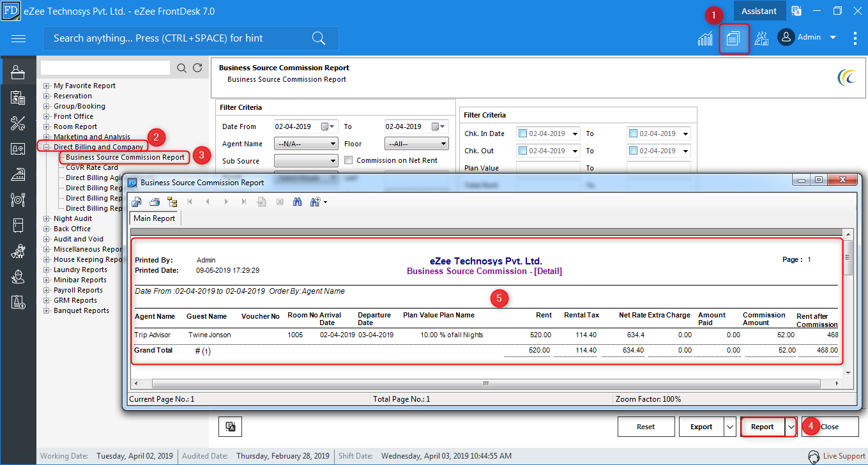Focus the report tree search box
The image size is (868, 465).
tap(105, 68)
